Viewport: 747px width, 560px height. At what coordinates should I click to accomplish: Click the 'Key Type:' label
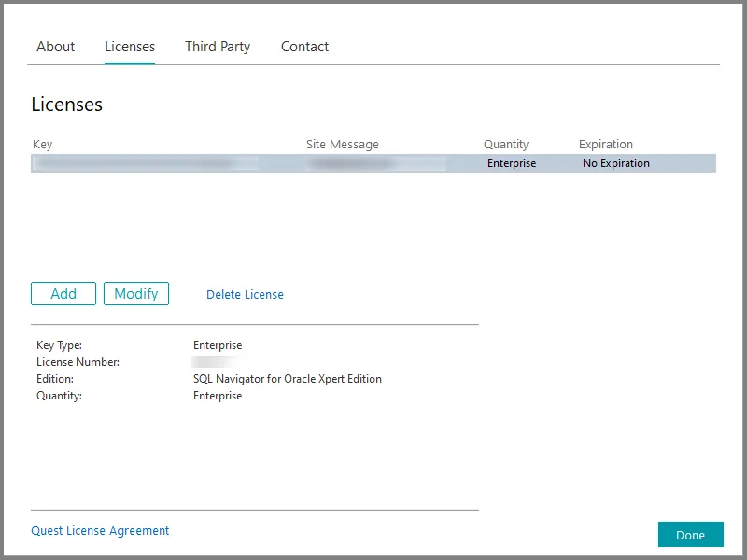point(59,345)
